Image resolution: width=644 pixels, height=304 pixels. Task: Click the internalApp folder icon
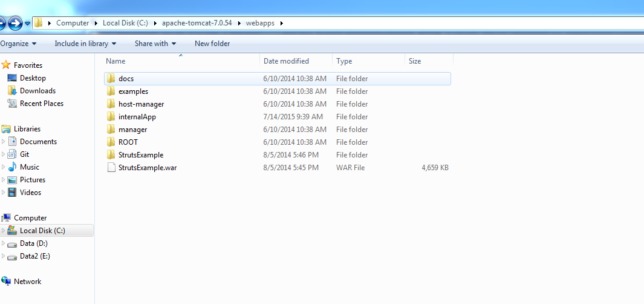pyautogui.click(x=111, y=116)
